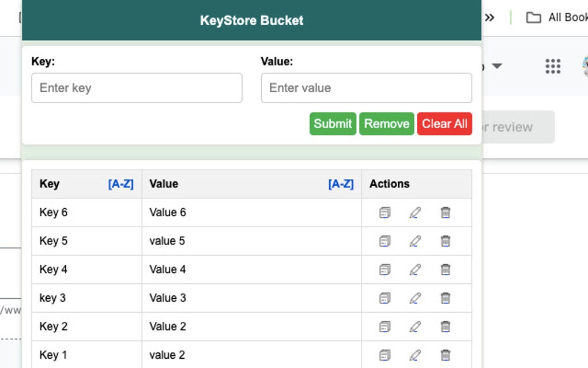Screen dimensions: 588x368
Task: Edit Key 6 with the pencil icon
Action: 414,212
